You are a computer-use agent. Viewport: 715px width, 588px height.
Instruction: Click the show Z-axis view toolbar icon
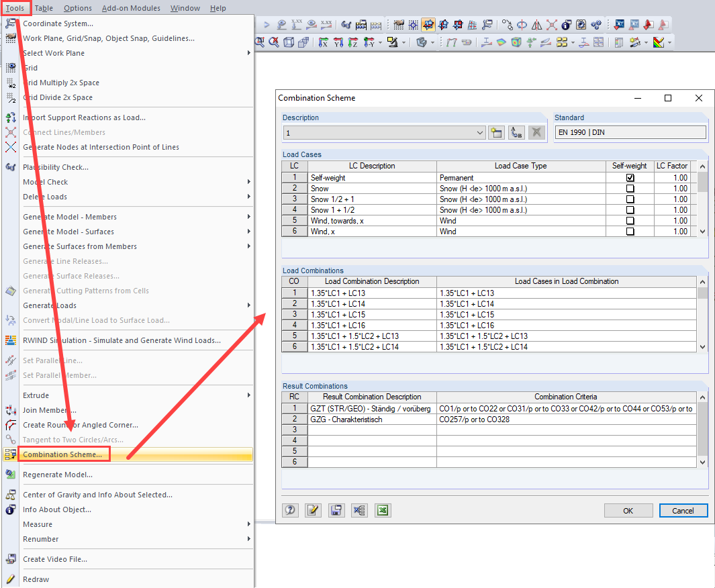click(352, 42)
